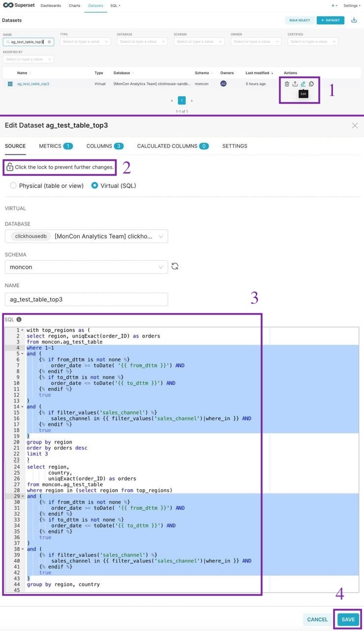This screenshot has height=631, width=364.
Task: Switch to the CALCULATED COLUMNS tab
Action: click(173, 146)
